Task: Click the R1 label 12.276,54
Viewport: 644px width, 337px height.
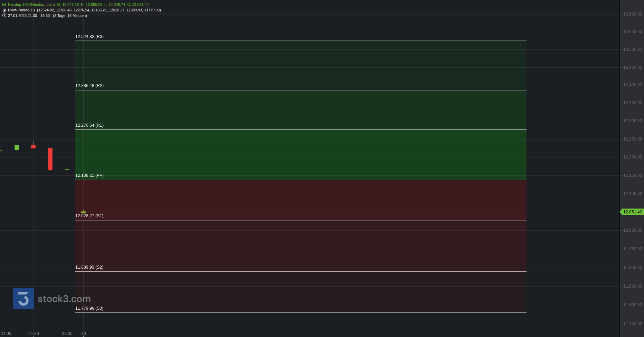Action: click(x=90, y=125)
